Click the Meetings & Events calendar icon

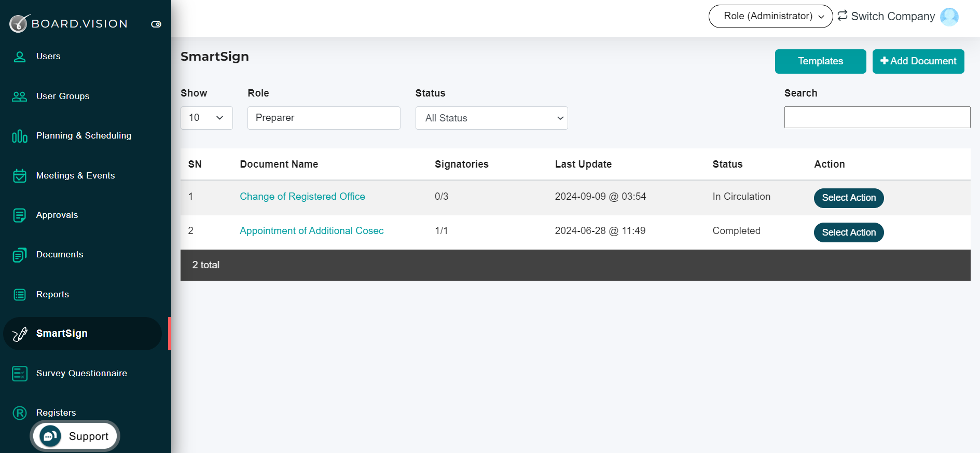tap(20, 176)
